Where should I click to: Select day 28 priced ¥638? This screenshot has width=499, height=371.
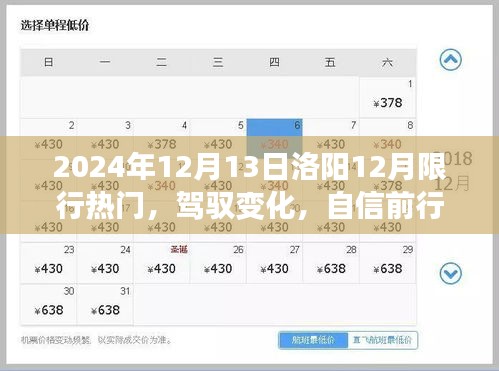(x=331, y=263)
